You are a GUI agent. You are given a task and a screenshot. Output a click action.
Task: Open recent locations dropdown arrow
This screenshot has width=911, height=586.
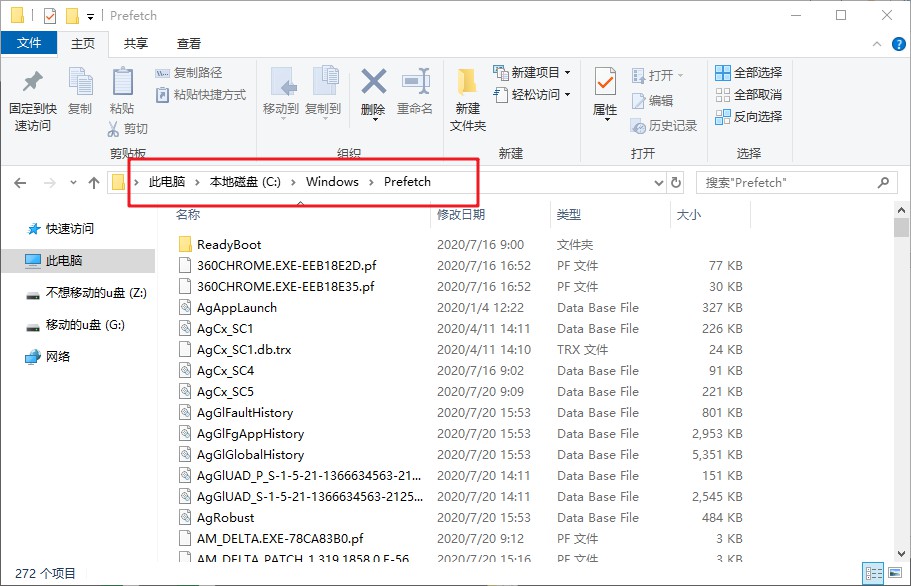[x=73, y=183]
